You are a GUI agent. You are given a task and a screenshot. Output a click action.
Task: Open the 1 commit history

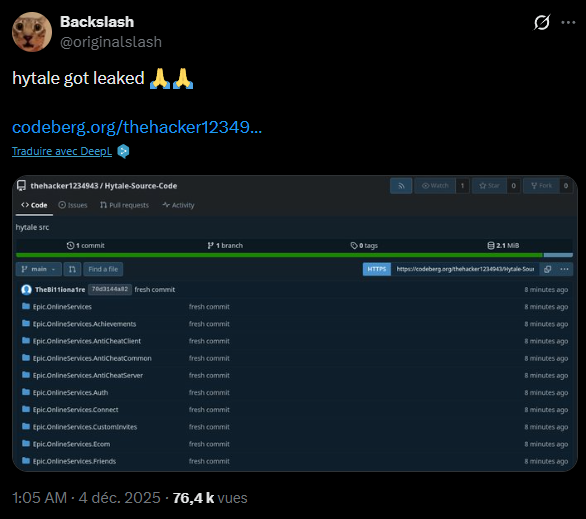[86, 245]
